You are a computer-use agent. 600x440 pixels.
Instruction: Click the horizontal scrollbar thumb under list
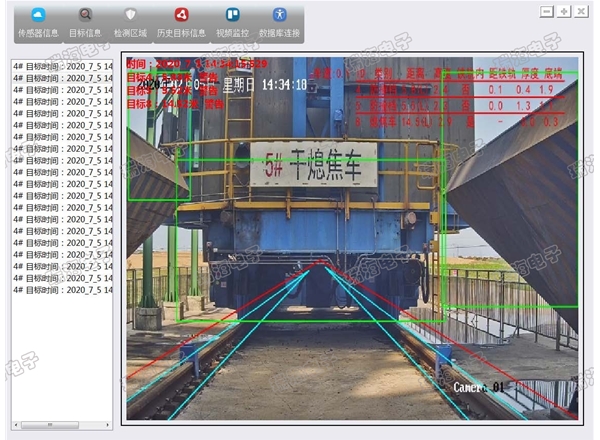click(48, 425)
